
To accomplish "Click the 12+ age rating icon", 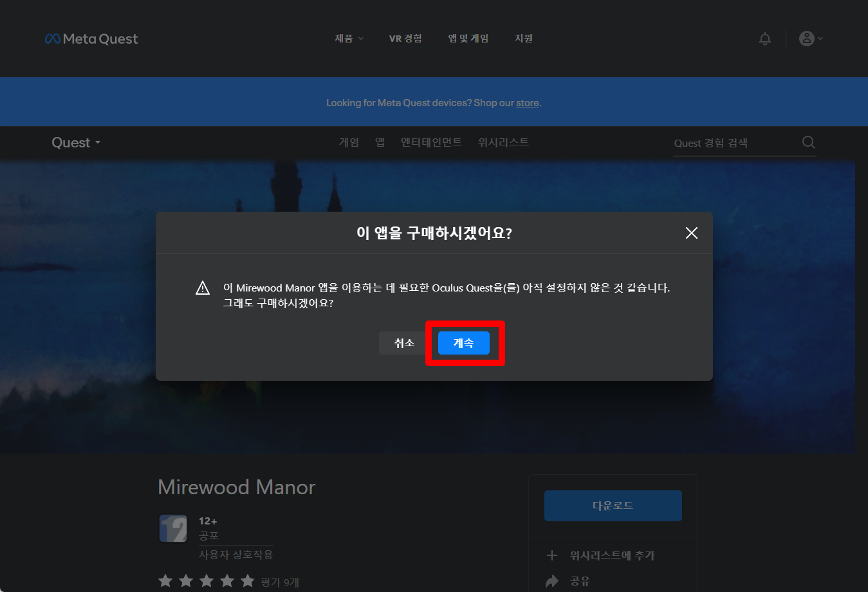I will tap(173, 528).
